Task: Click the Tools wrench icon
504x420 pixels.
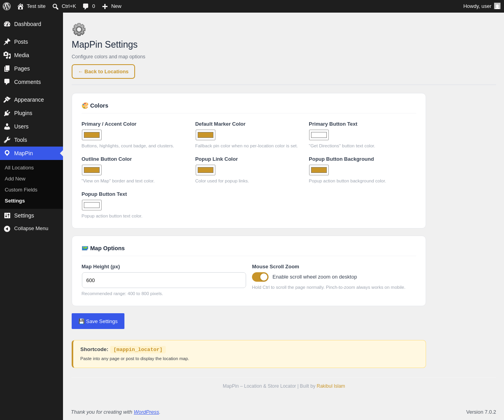Action: tap(7, 140)
